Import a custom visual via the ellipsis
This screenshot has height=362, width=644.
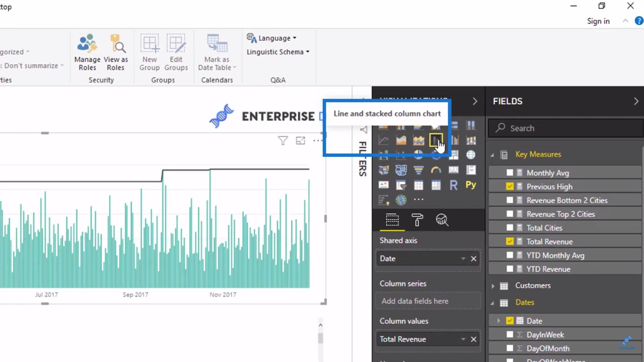pyautogui.click(x=419, y=199)
